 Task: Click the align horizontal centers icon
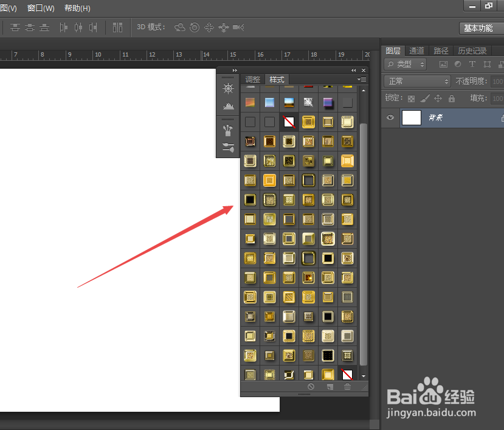point(78,27)
